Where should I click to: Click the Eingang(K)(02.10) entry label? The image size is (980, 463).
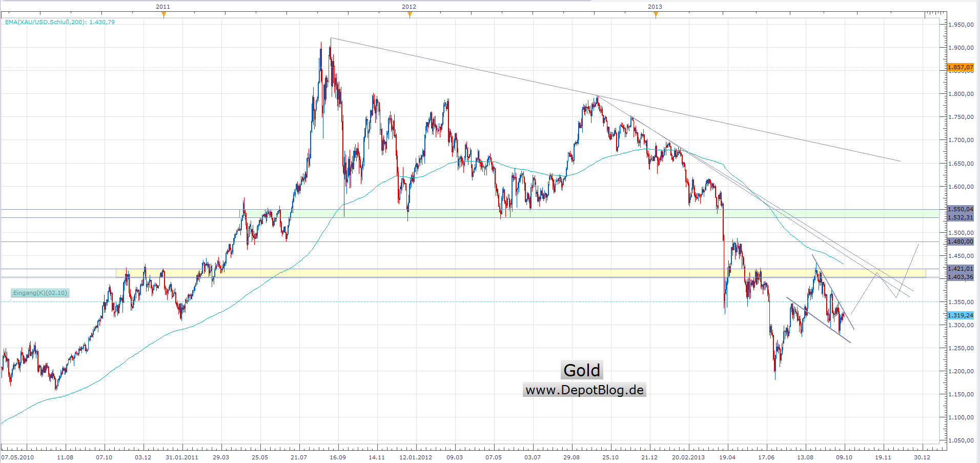40,293
